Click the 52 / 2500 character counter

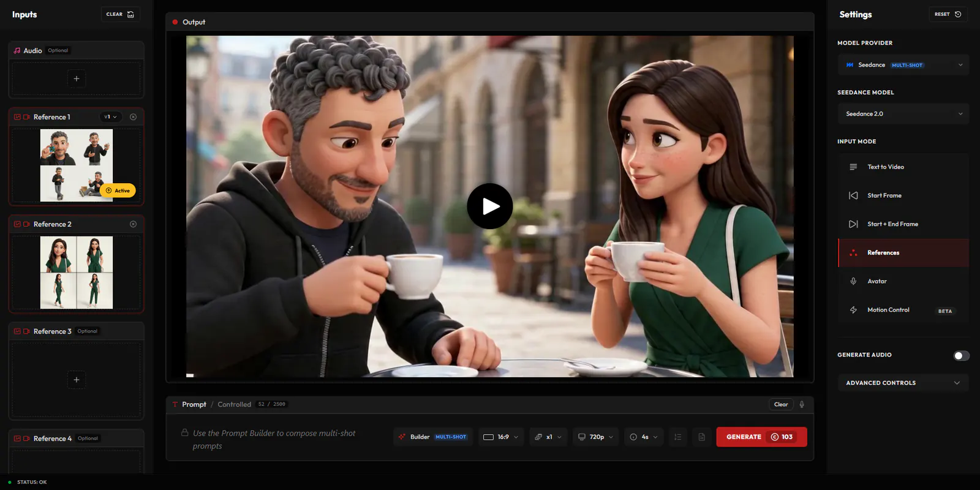272,404
